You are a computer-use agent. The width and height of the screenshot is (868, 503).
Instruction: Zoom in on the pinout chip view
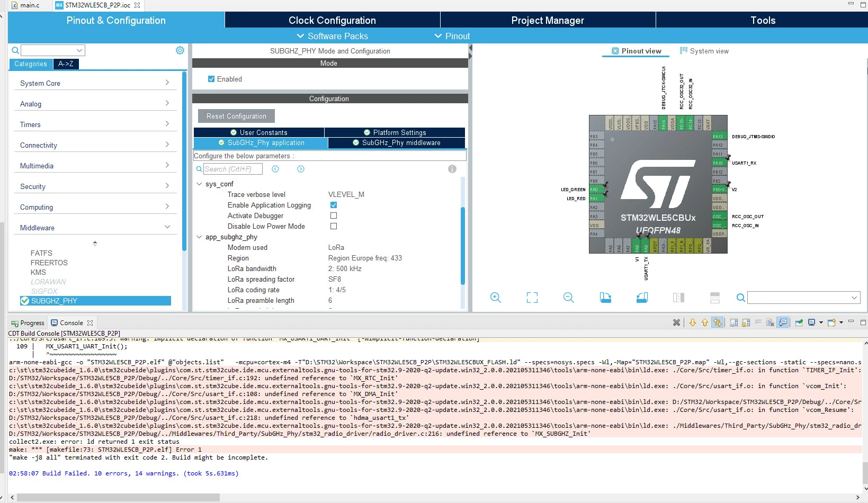(495, 298)
